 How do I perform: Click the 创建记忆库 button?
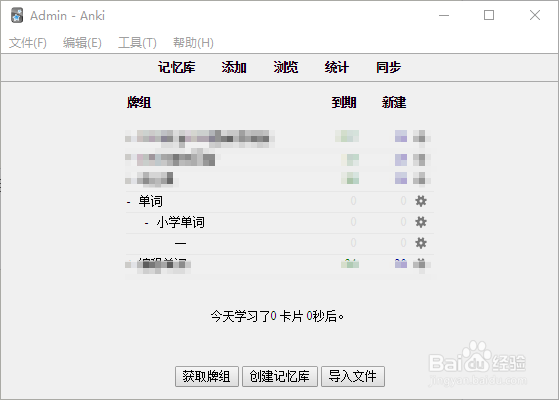[x=280, y=376]
